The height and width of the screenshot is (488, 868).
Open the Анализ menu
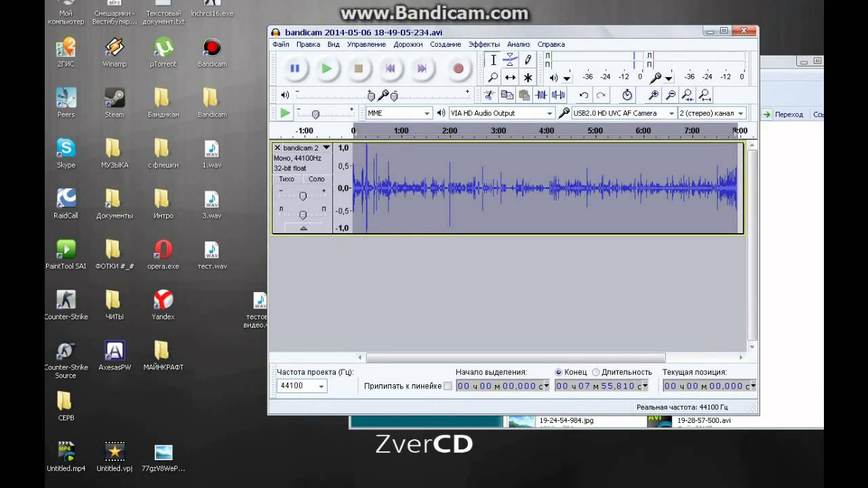519,44
